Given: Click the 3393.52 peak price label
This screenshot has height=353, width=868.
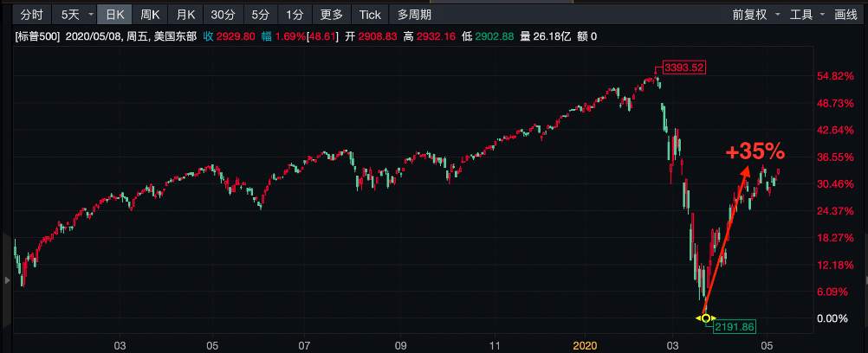Looking at the screenshot, I should 684,68.
